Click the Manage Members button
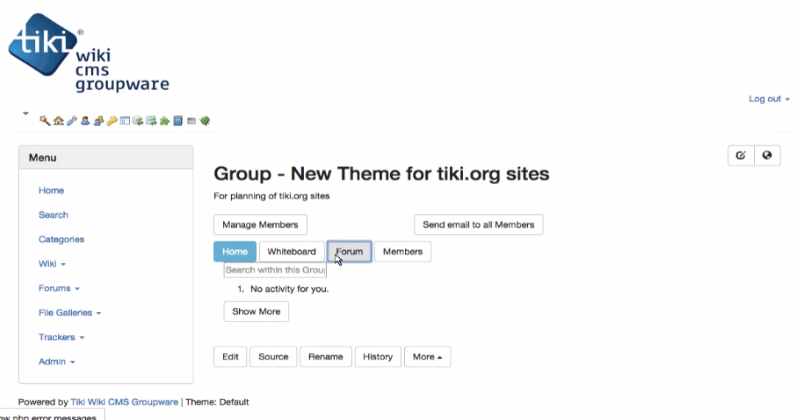Screen dimensions: 800x420 [x=260, y=225]
